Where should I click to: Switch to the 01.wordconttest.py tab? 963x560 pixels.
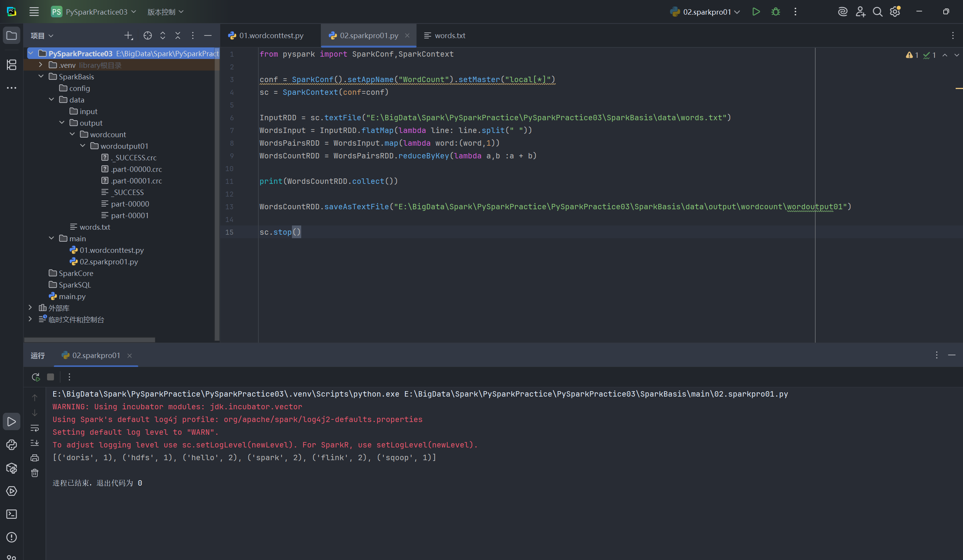(271, 35)
